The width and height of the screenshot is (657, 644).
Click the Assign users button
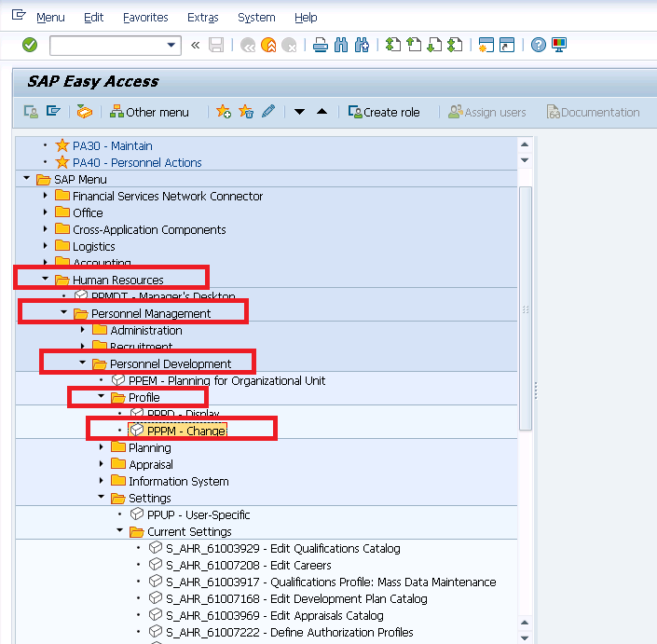(486, 112)
